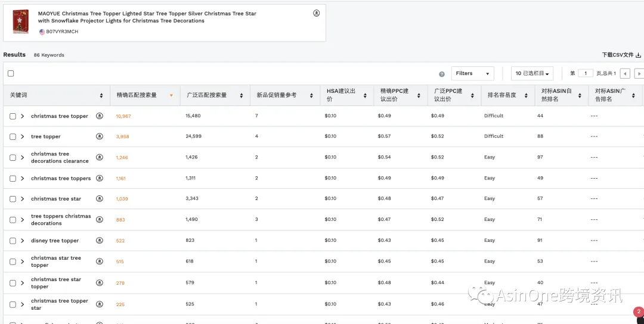
Task: Click search volume 1,039 link
Action: 122,199
